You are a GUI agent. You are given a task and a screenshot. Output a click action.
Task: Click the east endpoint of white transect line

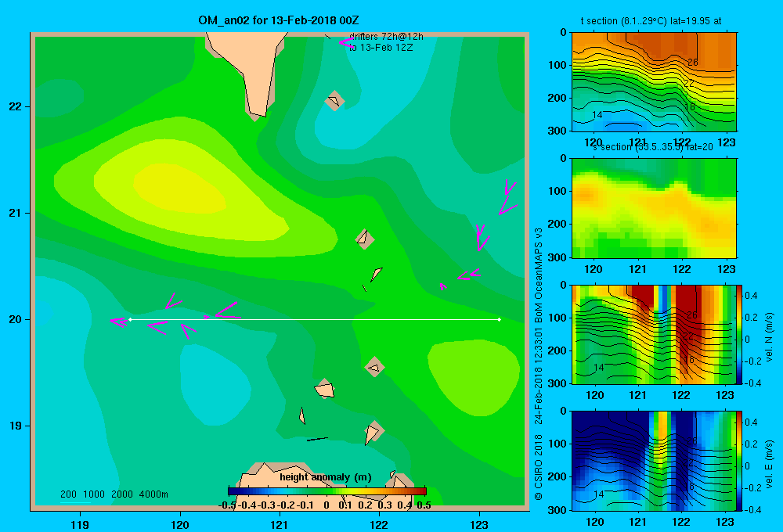(499, 319)
